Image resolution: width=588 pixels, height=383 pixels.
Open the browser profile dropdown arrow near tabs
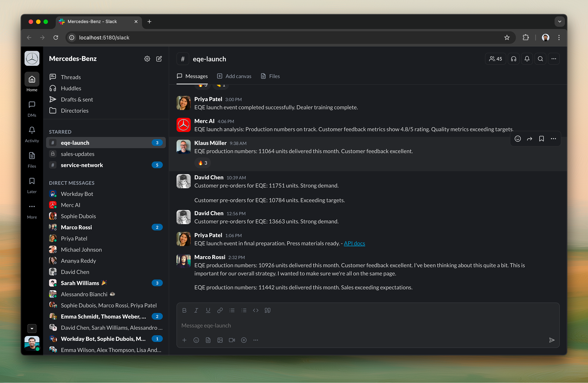[560, 21]
